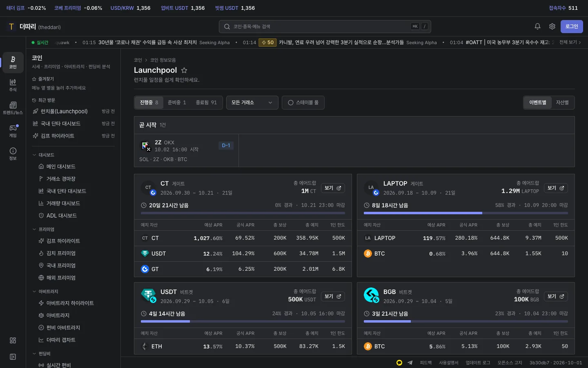This screenshot has width=588, height=368.
Task: Collapse the 펀딩비 menu group
Action: pos(41,354)
